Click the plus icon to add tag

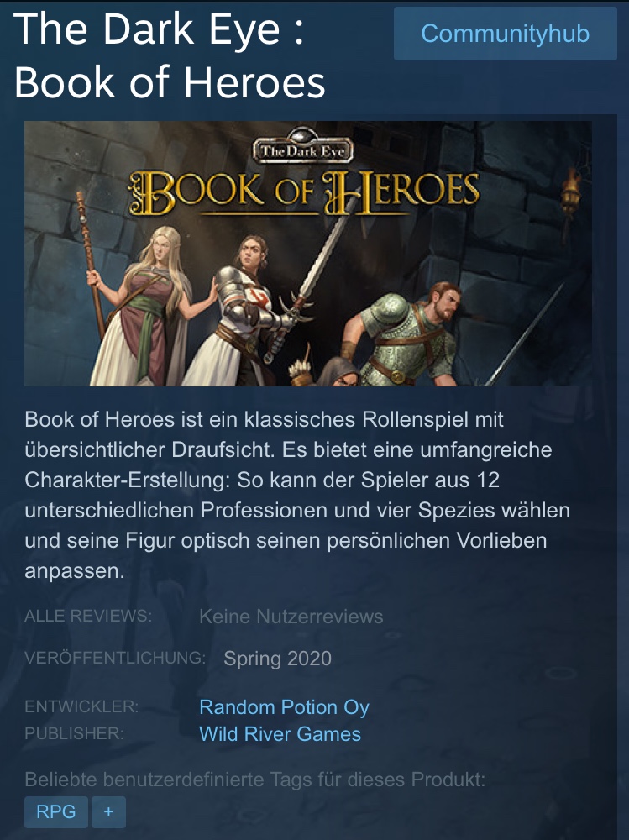[109, 811]
